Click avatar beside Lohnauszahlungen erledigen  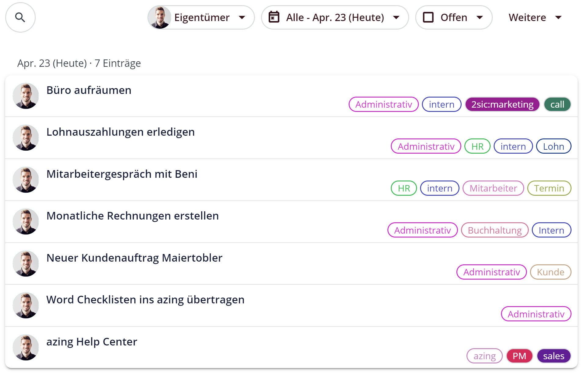[26, 138]
